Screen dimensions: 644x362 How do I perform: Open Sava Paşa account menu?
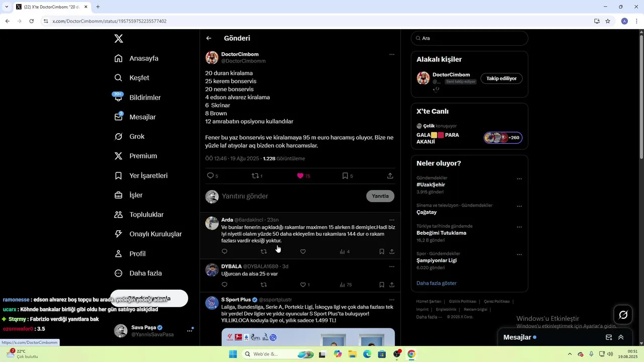(x=153, y=331)
